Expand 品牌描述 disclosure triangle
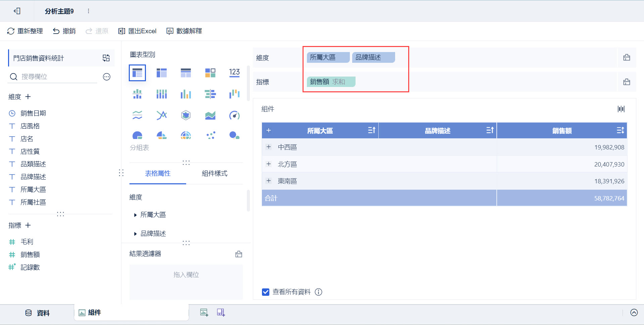The image size is (644, 325). (135, 234)
